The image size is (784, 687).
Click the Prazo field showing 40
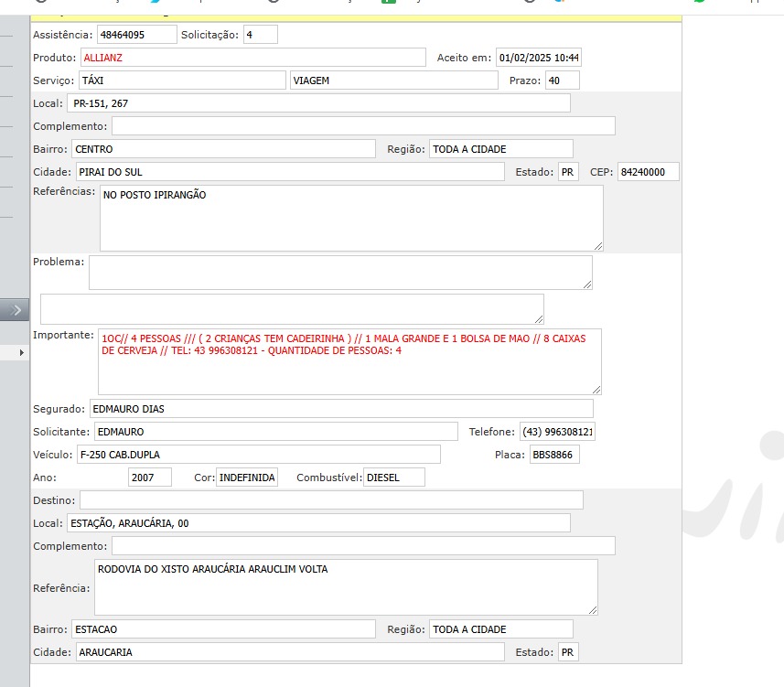coord(563,81)
